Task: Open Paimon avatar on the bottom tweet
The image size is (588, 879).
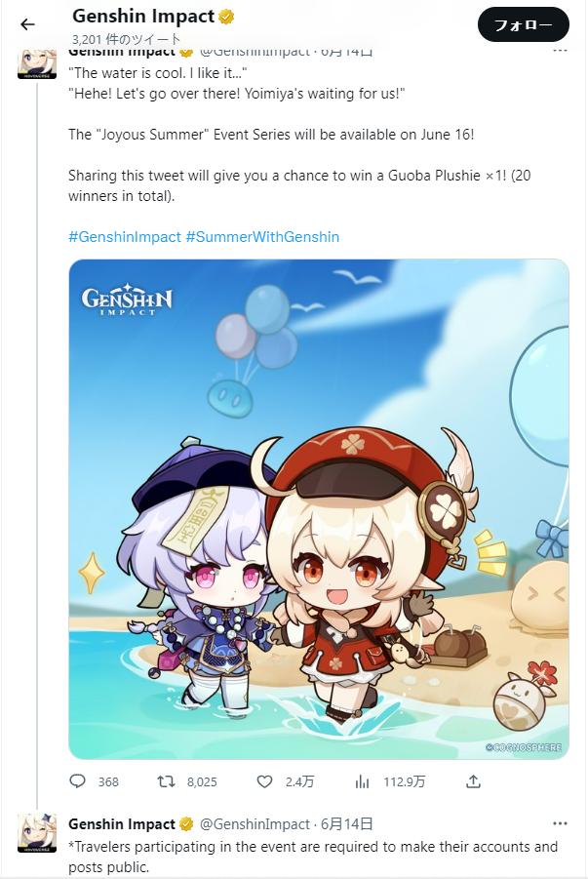Action: pyautogui.click(x=37, y=833)
